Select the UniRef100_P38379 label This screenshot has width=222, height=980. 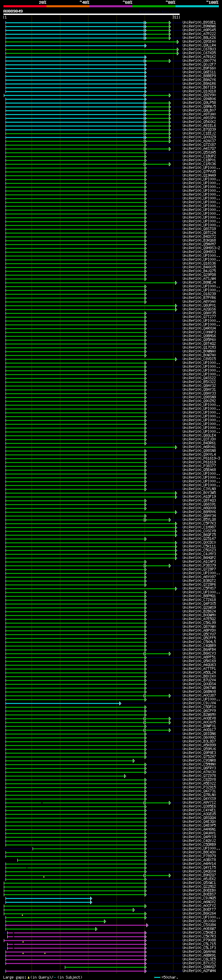click(199, 565)
